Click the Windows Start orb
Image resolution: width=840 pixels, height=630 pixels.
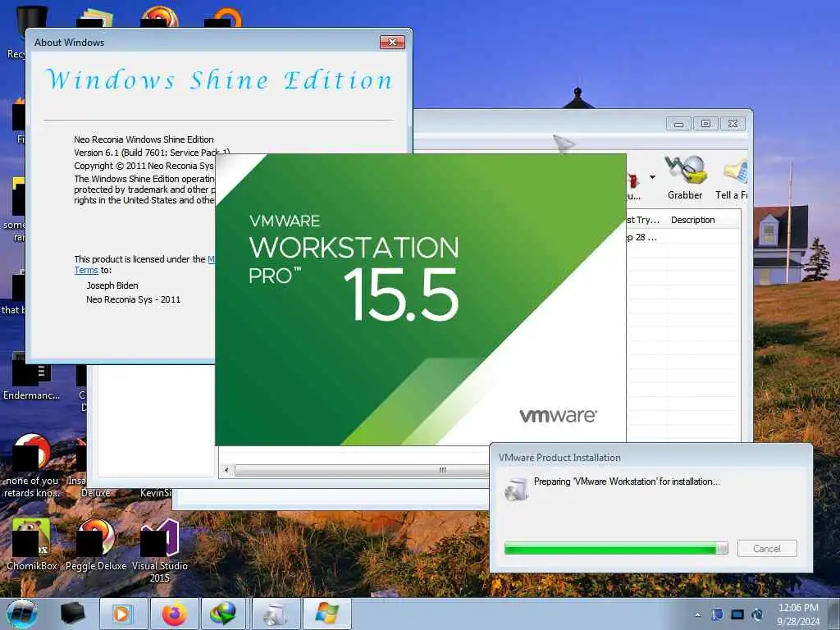[22, 614]
